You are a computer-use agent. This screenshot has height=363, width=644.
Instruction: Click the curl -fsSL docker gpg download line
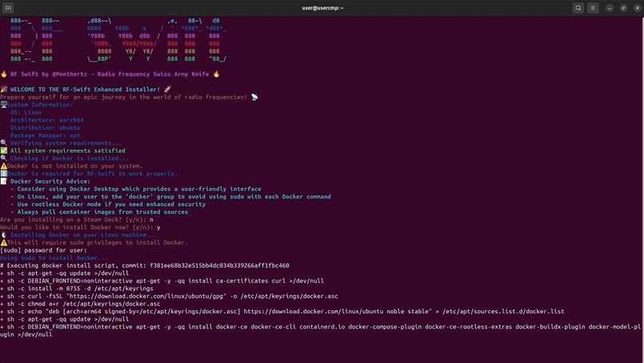coord(169,297)
